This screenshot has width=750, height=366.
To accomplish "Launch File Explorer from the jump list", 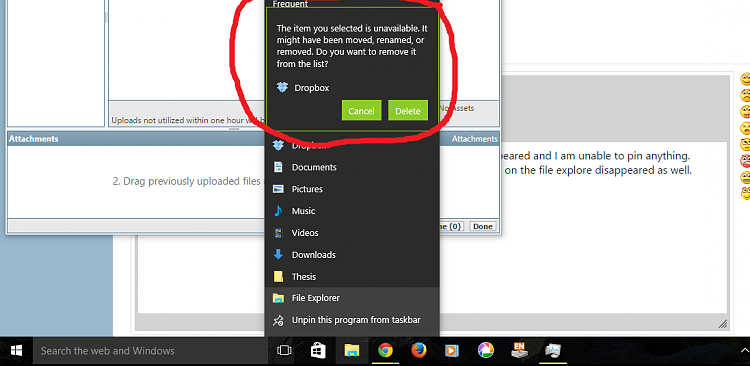I will 352,298.
